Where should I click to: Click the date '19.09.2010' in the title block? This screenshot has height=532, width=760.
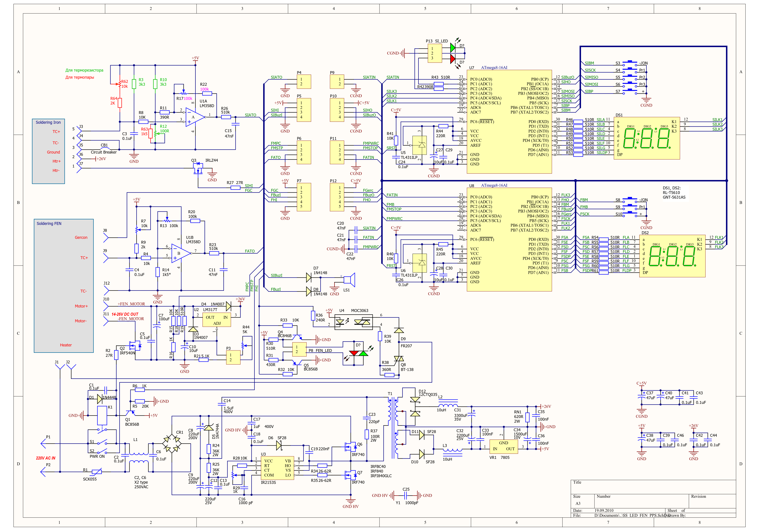pyautogui.click(x=604, y=511)
